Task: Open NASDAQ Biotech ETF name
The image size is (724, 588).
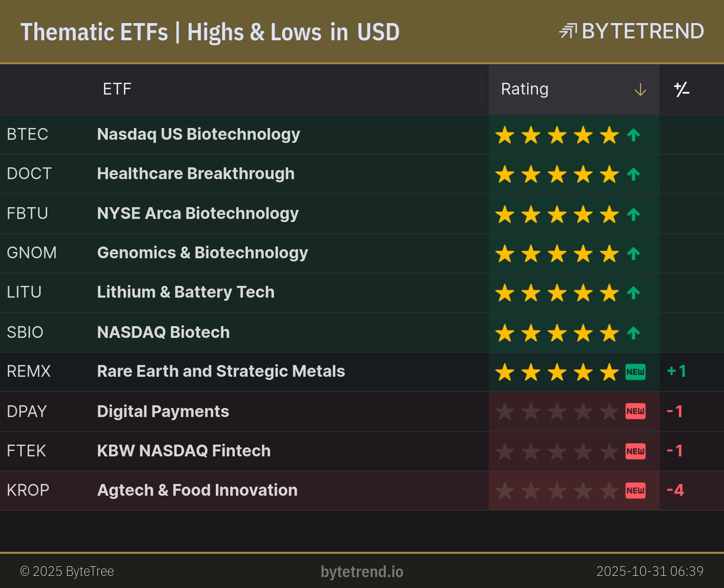Action: pos(163,332)
